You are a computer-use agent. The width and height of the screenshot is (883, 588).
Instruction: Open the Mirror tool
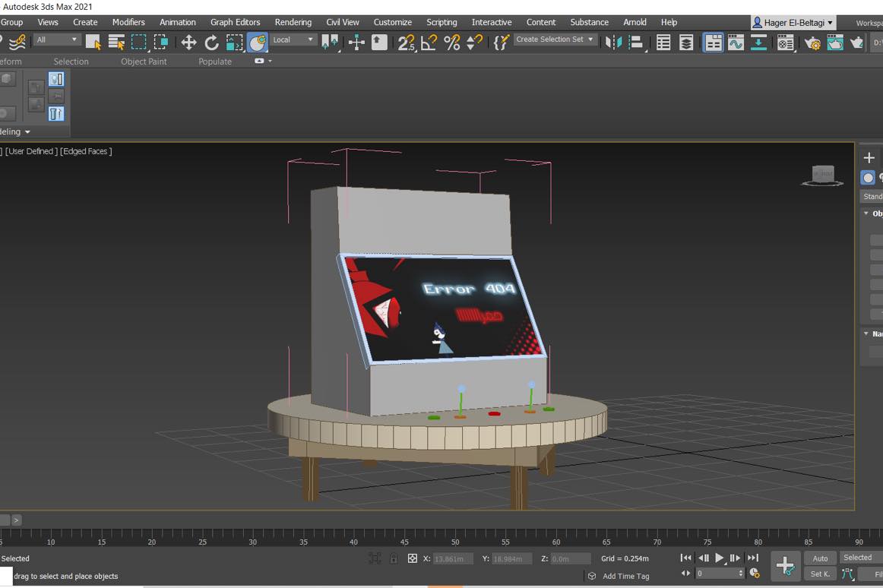click(x=613, y=43)
